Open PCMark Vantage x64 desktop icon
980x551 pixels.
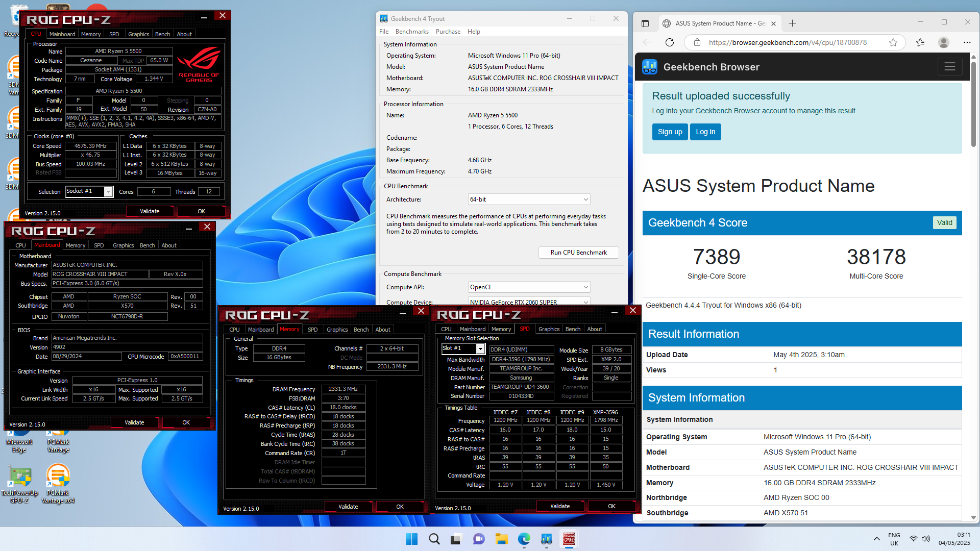[x=58, y=484]
